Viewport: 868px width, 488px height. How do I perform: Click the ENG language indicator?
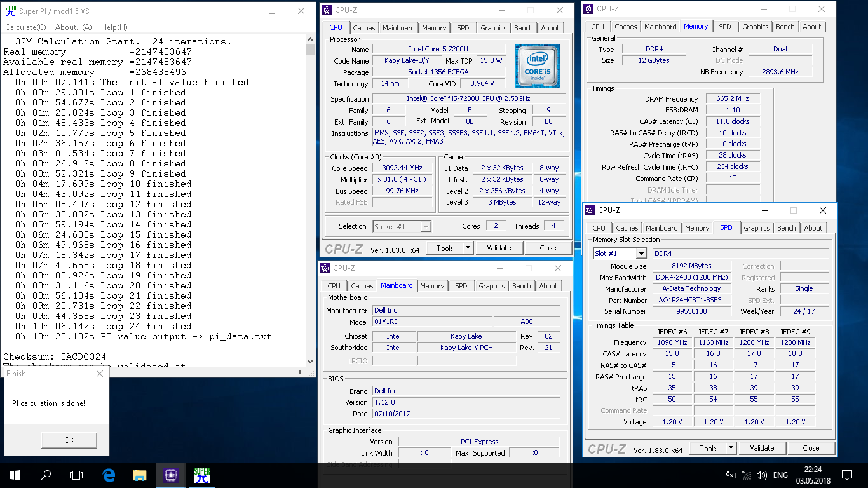tap(780, 475)
